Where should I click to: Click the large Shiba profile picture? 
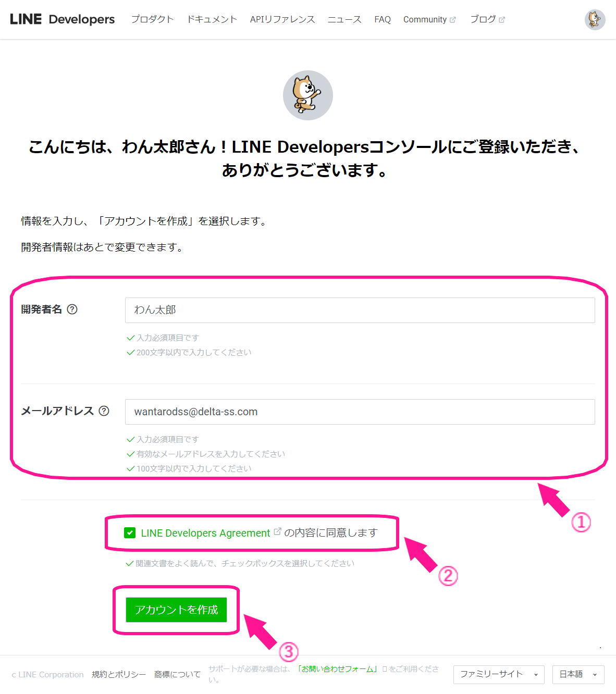click(x=308, y=95)
